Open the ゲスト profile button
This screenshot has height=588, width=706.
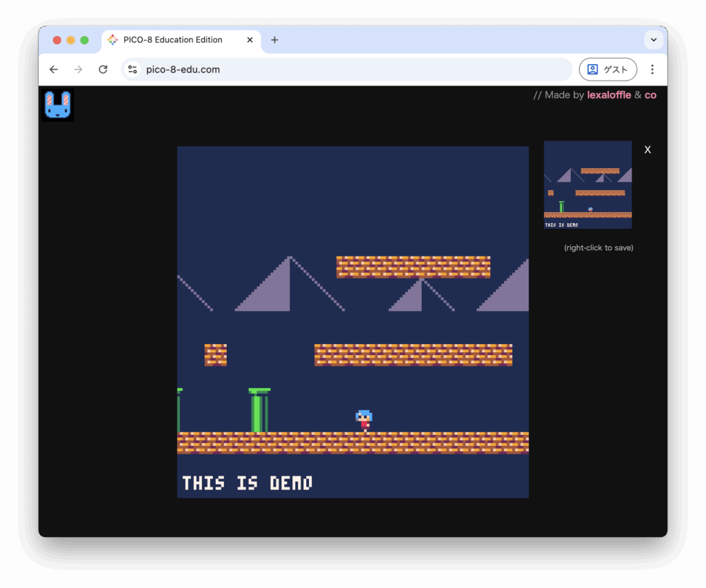pos(607,70)
